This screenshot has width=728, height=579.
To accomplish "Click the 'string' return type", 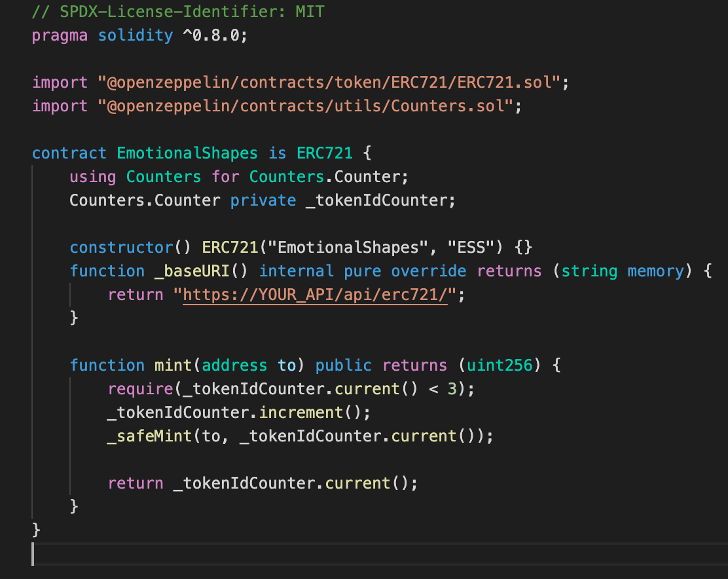I will pyautogui.click(x=589, y=271).
